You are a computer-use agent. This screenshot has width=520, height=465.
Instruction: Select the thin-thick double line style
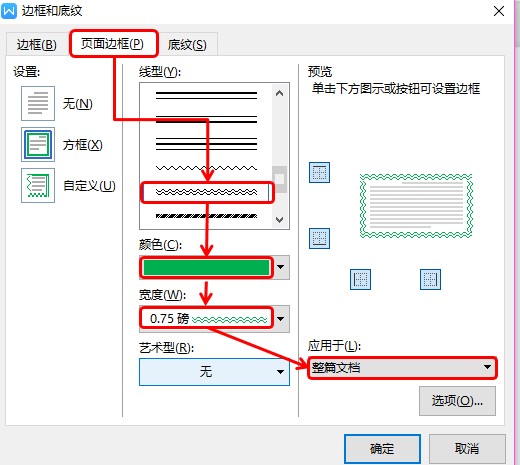pos(206,119)
